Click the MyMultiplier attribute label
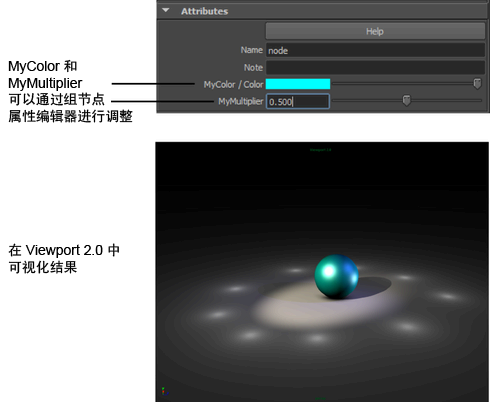This screenshot has height=402, width=490. click(241, 101)
